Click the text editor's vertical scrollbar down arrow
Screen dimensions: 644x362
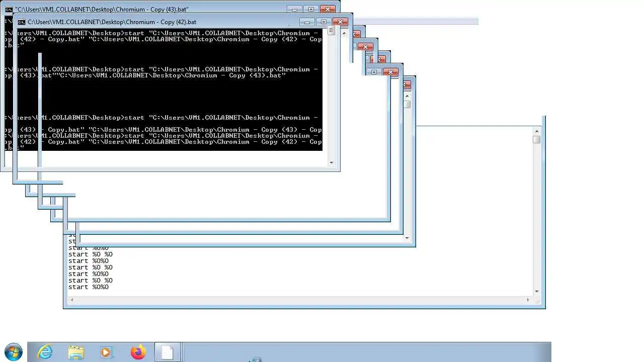(x=536, y=291)
